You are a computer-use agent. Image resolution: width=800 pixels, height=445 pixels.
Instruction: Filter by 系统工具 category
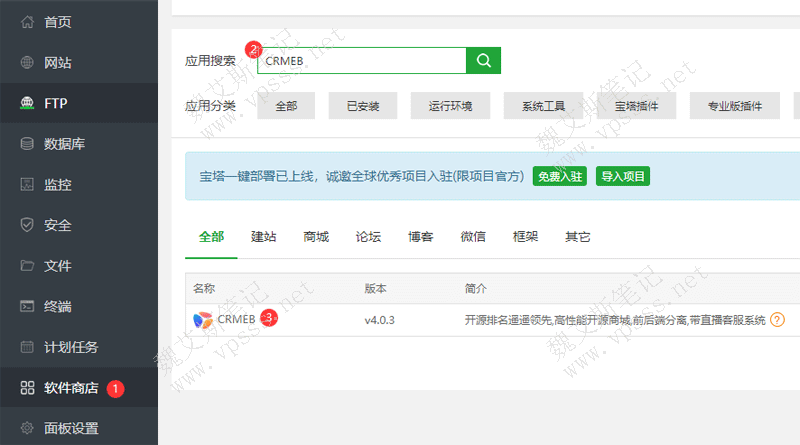click(x=543, y=106)
